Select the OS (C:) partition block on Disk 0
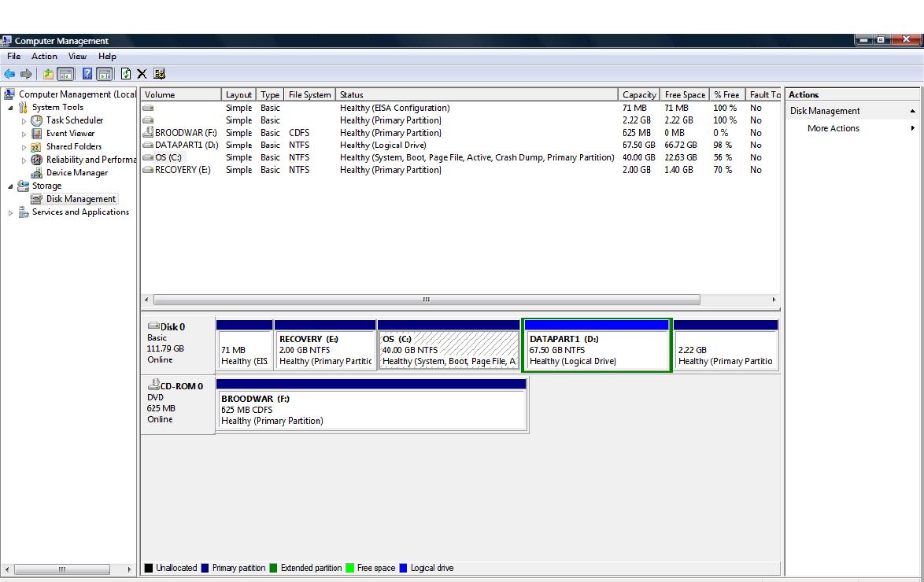Image resolution: width=924 pixels, height=582 pixels. tap(449, 345)
